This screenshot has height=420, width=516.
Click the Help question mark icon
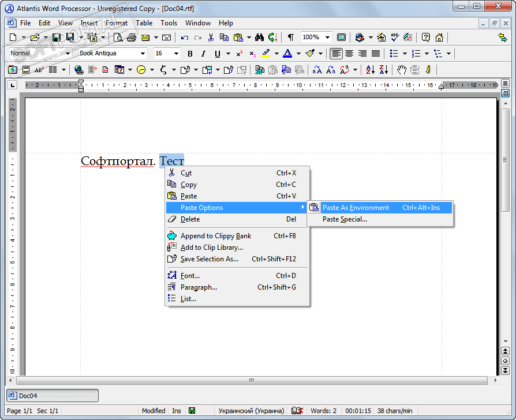tap(425, 37)
